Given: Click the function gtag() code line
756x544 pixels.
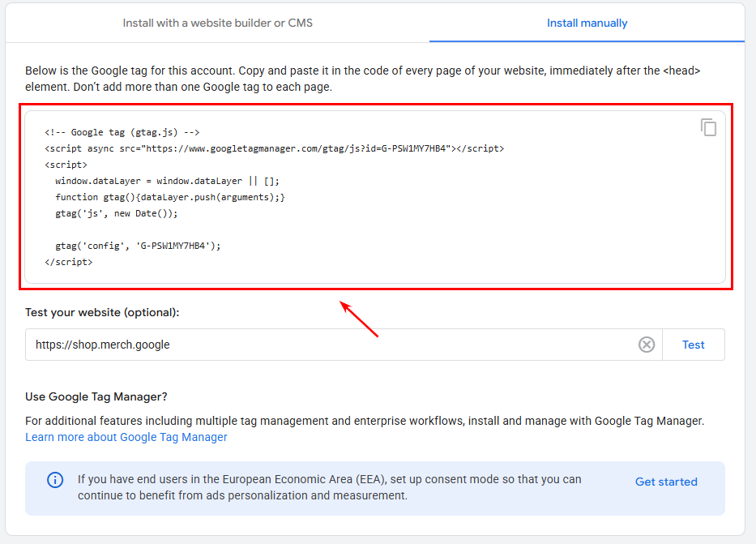Looking at the screenshot, I should (170, 197).
